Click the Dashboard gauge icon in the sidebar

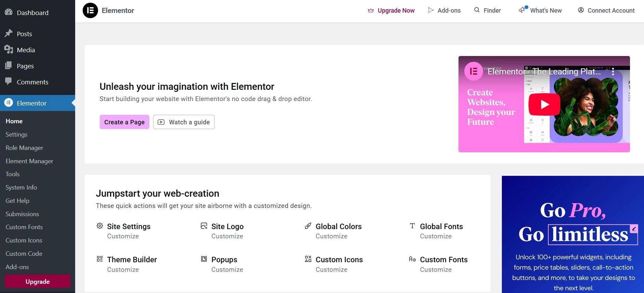[9, 12]
